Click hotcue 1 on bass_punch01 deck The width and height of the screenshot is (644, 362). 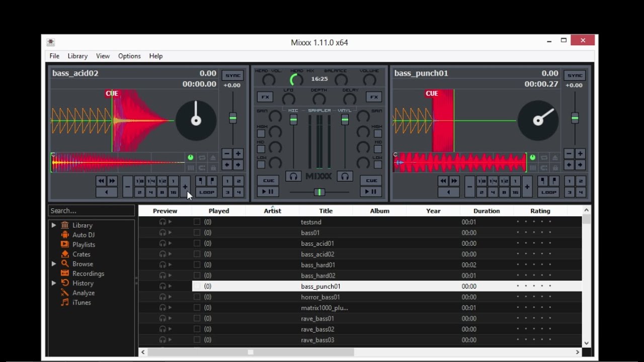[x=570, y=181]
